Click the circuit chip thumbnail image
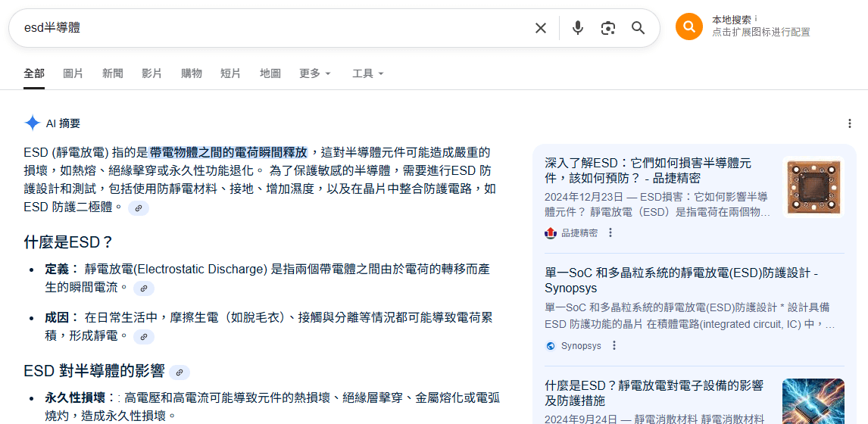This screenshot has width=868, height=424. [x=813, y=187]
